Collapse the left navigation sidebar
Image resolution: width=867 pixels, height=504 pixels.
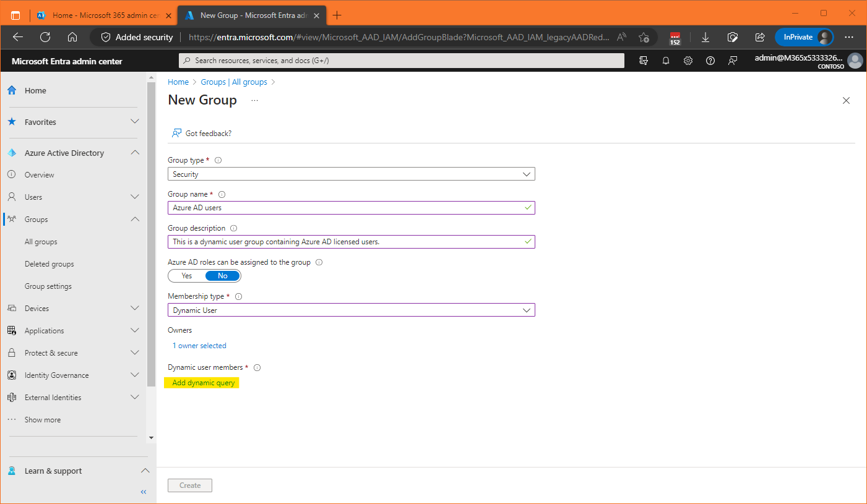[144, 492]
